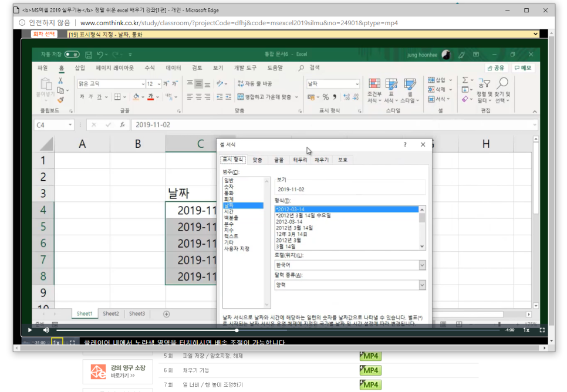Click the 회차 선택 label button
567x392 pixels.
(x=44, y=34)
